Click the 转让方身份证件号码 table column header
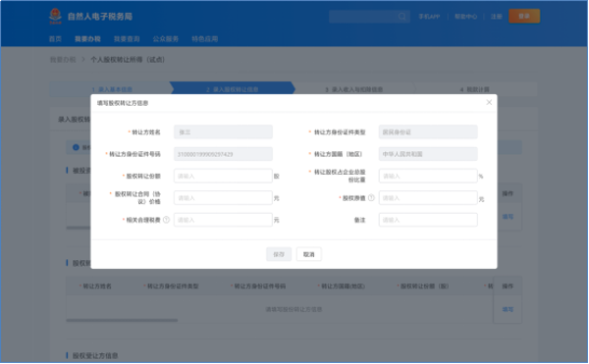 pyautogui.click(x=260, y=286)
